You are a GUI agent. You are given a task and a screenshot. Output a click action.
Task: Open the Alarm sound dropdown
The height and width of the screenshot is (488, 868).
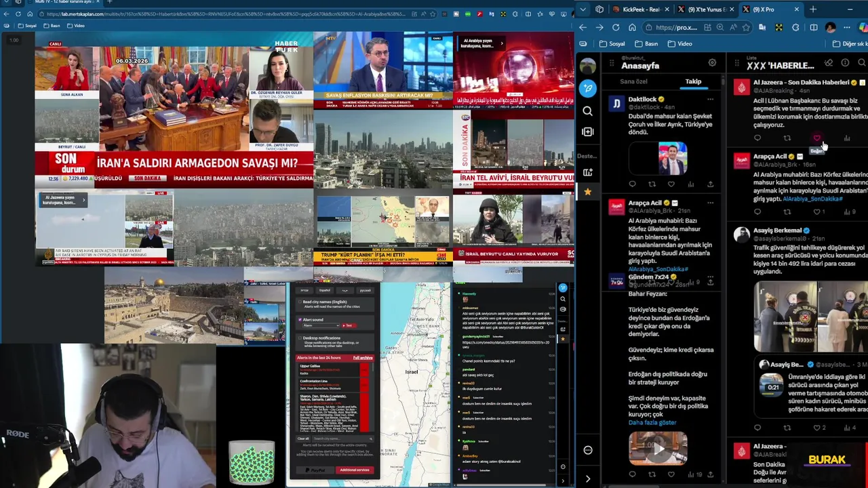click(x=321, y=325)
